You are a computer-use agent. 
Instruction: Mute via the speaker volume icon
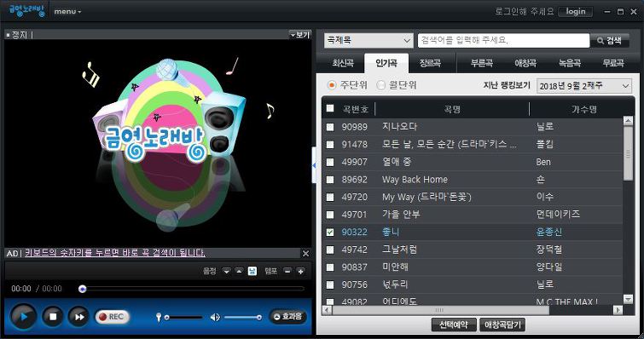click(x=215, y=317)
